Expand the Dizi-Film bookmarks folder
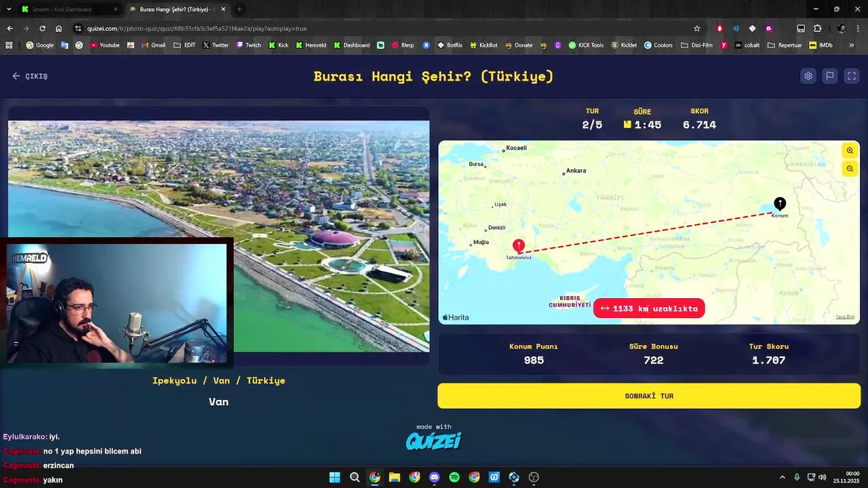Viewport: 868px width, 488px height. tap(696, 45)
